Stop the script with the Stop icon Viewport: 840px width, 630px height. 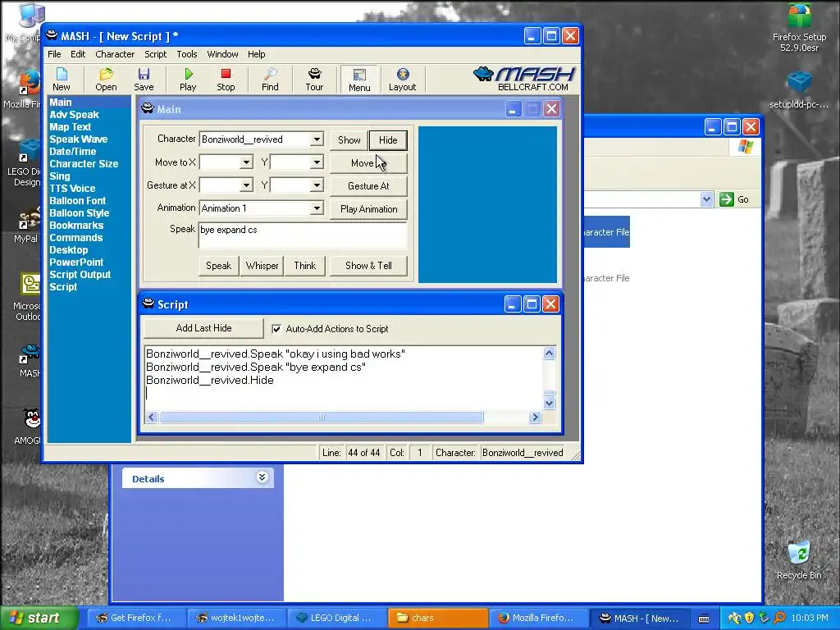pos(226,80)
